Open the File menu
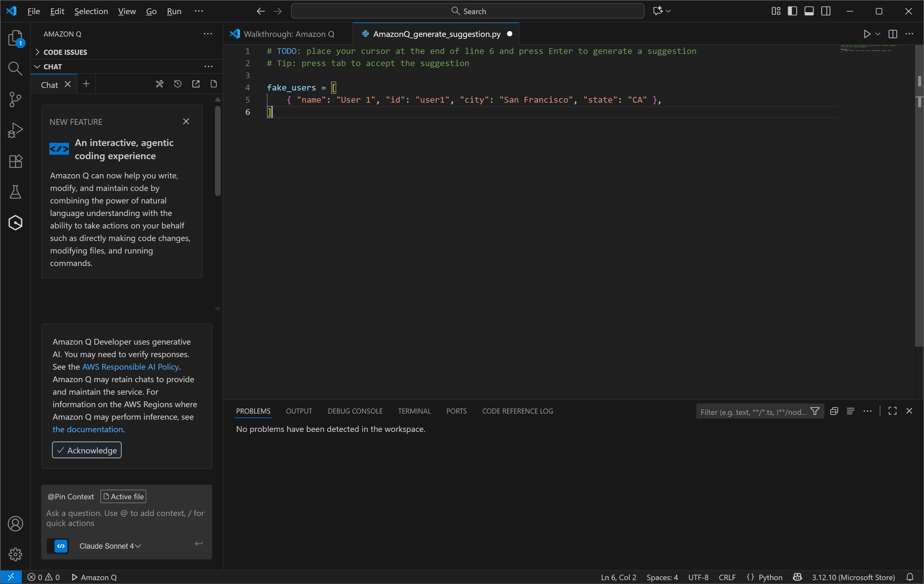The image size is (924, 584). pos(34,11)
